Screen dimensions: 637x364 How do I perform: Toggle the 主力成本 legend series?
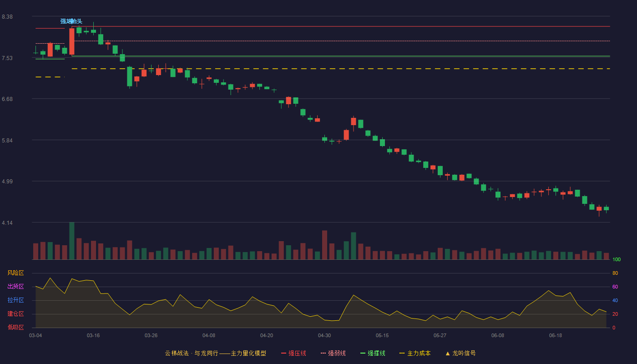pyautogui.click(x=415, y=353)
